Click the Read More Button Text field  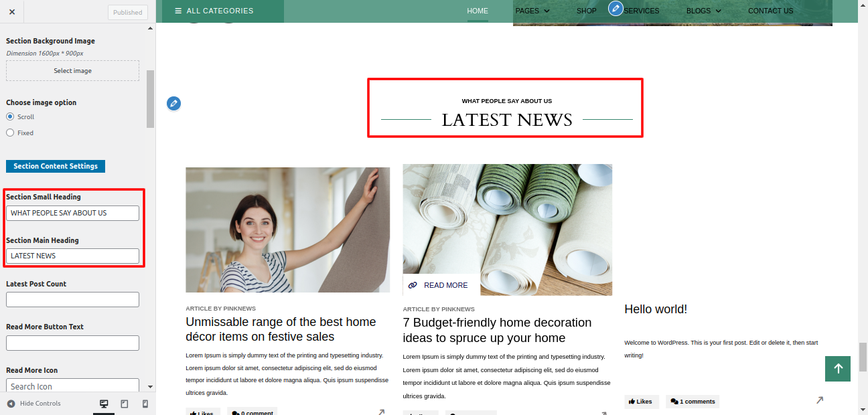(x=72, y=343)
